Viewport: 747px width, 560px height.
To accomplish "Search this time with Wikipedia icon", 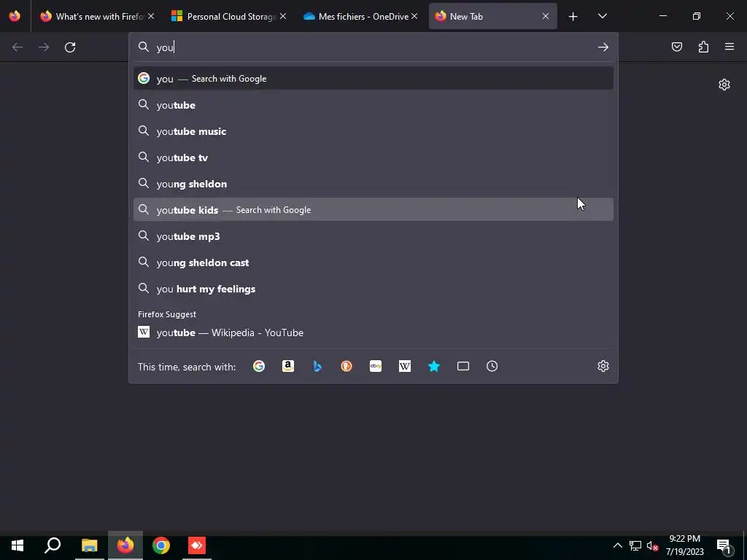I will pyautogui.click(x=404, y=366).
